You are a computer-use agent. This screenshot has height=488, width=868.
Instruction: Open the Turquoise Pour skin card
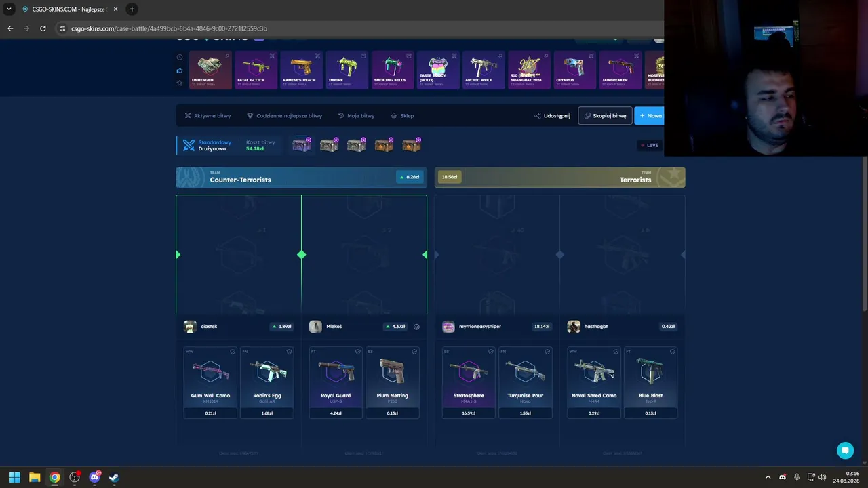[x=526, y=383]
